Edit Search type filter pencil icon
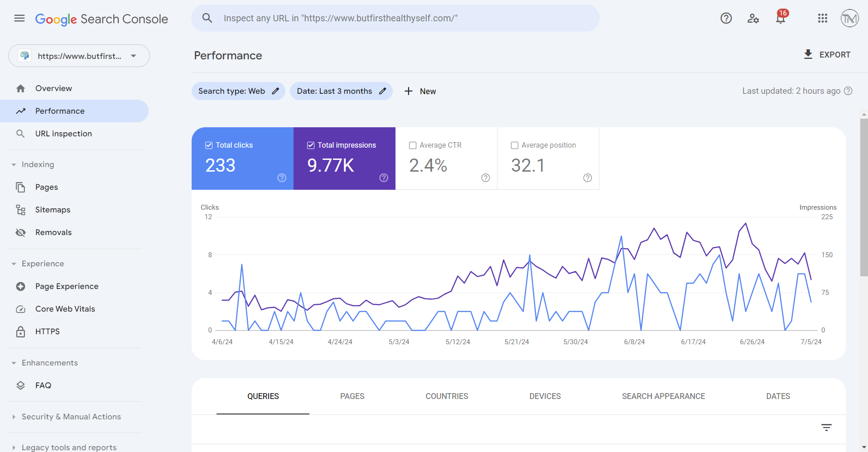The width and height of the screenshot is (868, 452). click(x=275, y=91)
